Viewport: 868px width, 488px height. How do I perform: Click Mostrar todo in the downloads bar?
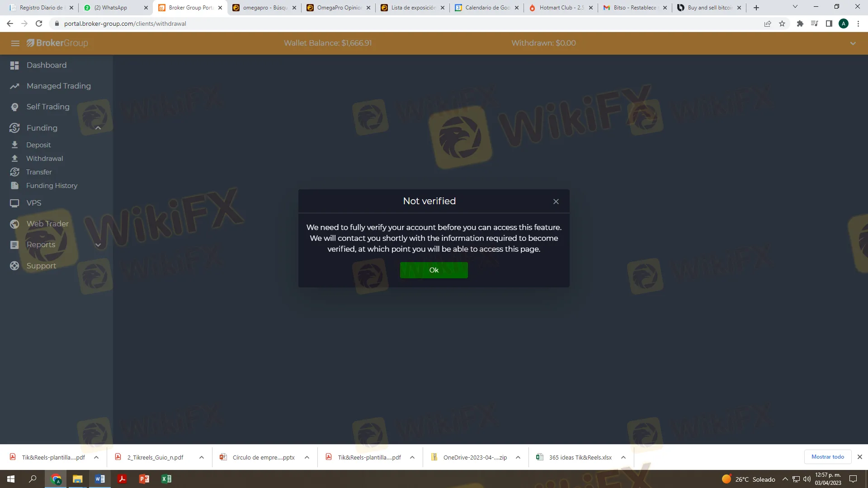click(827, 457)
